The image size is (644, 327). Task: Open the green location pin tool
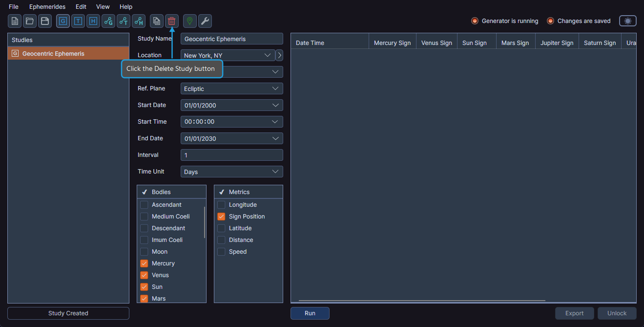(x=189, y=21)
